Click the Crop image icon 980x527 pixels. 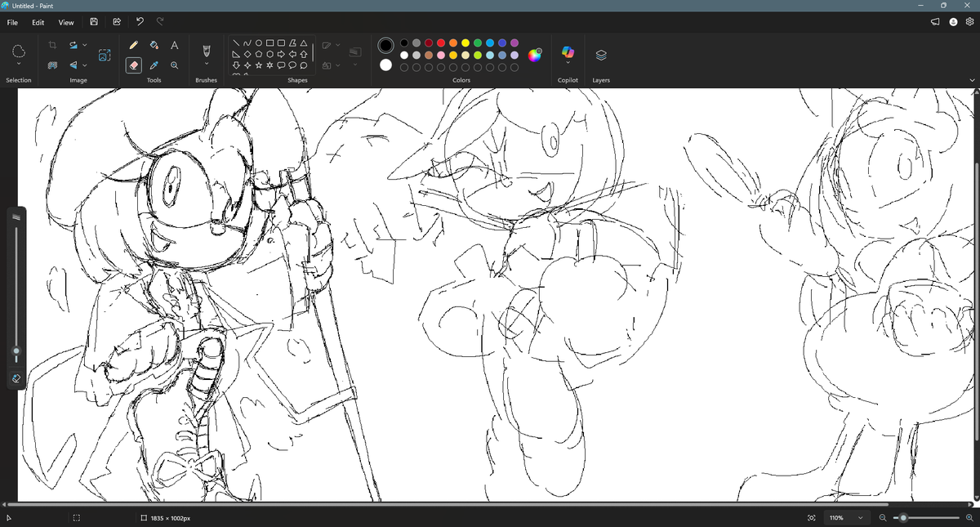click(x=53, y=45)
